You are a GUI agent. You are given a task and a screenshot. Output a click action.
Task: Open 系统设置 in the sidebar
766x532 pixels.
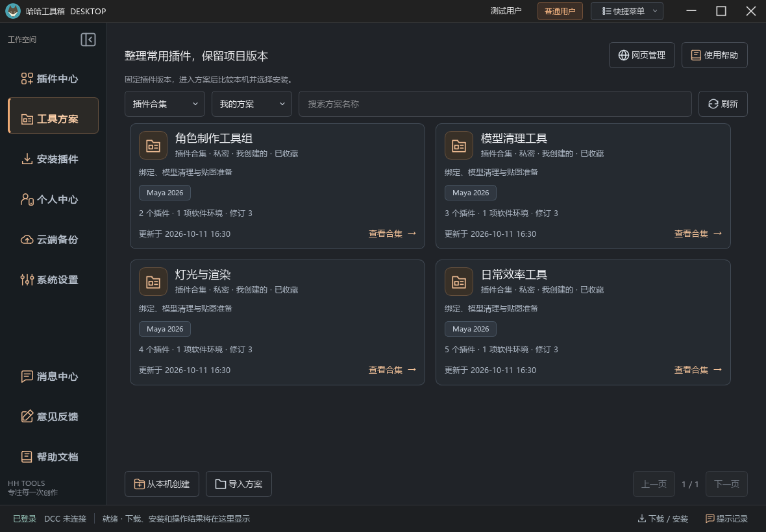(53, 280)
